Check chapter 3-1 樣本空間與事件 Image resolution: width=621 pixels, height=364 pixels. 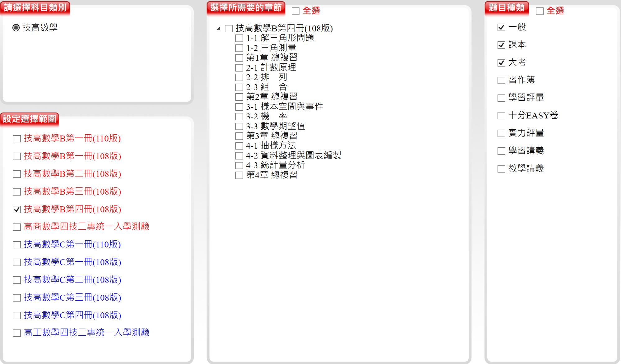(239, 107)
